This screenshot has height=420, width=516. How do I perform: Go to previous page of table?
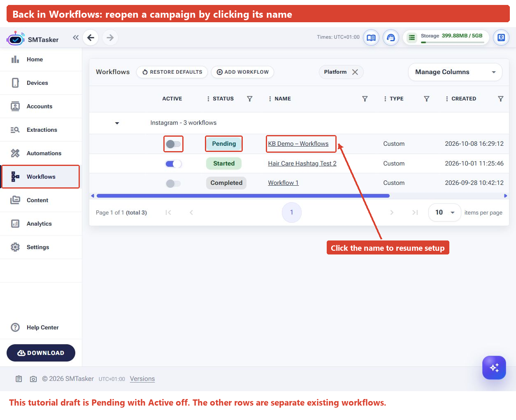[x=191, y=212]
